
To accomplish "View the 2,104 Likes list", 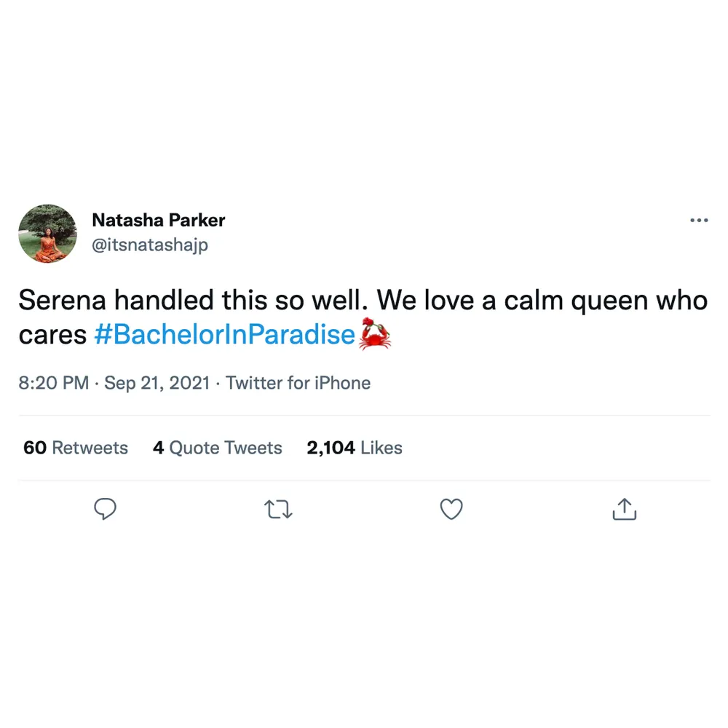I will 355,448.
